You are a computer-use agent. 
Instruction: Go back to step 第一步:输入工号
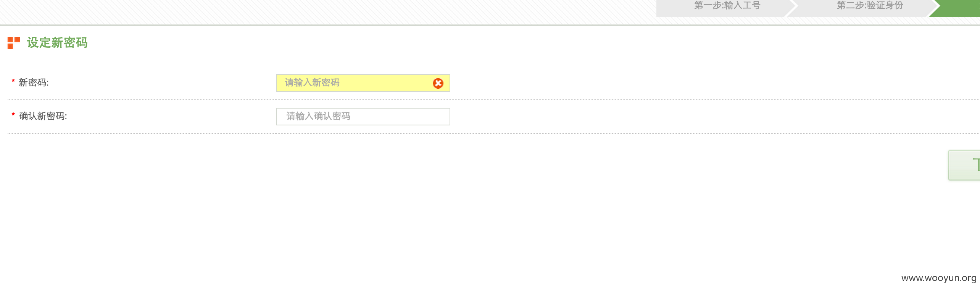pyautogui.click(x=727, y=5)
